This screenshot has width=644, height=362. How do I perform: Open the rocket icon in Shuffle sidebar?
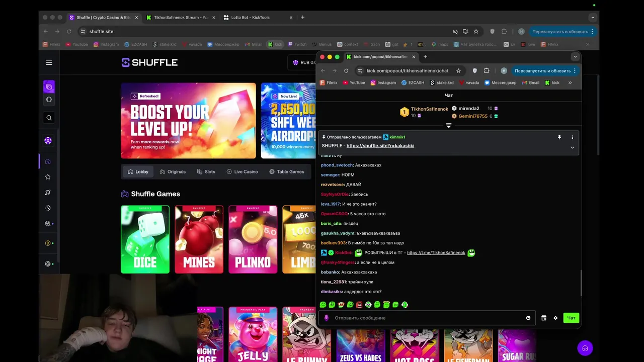tap(48, 193)
